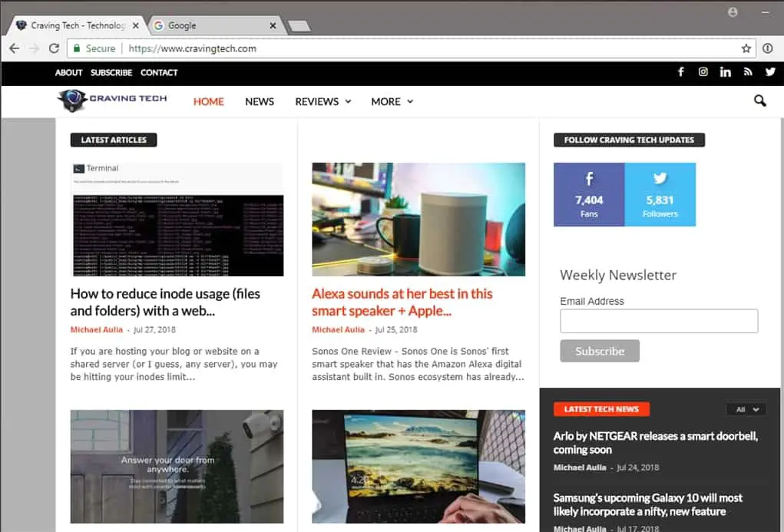This screenshot has height=532, width=784.
Task: Bookmark this page with the star icon
Action: click(746, 48)
